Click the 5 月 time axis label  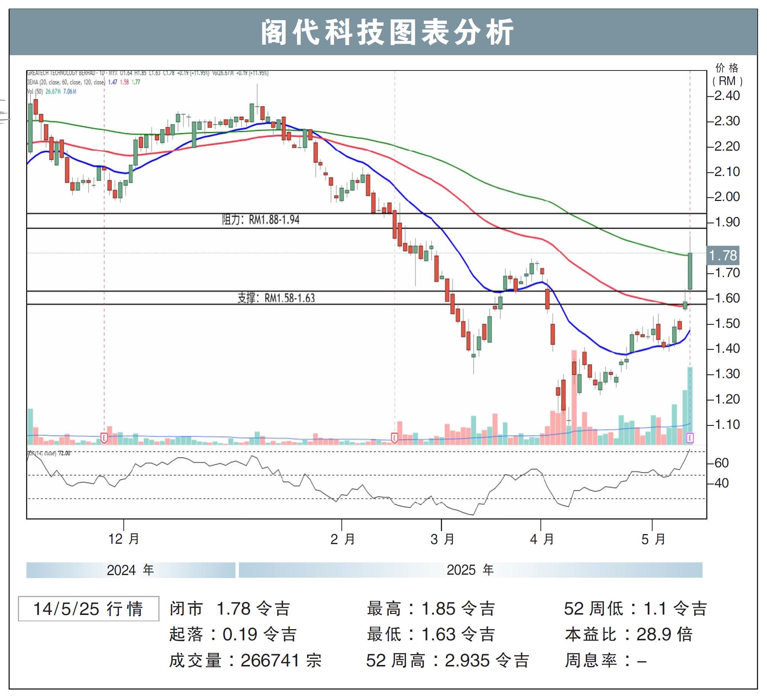coord(653,539)
